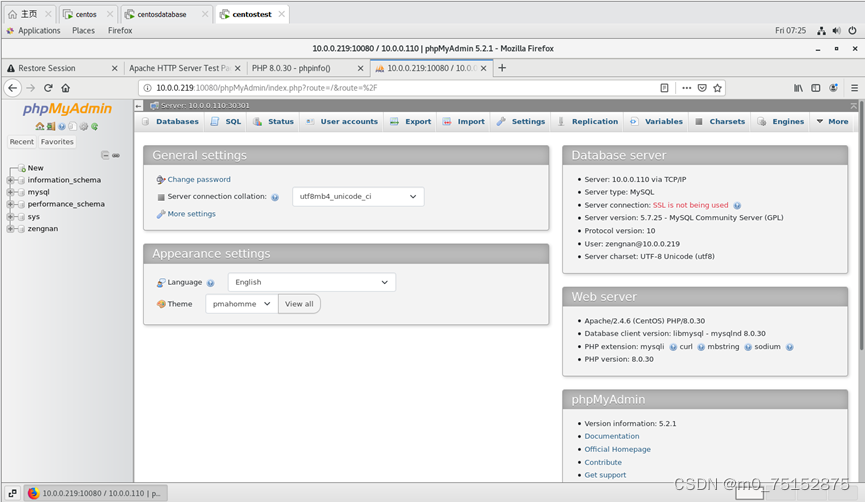Show the Favorites tables list

click(57, 142)
